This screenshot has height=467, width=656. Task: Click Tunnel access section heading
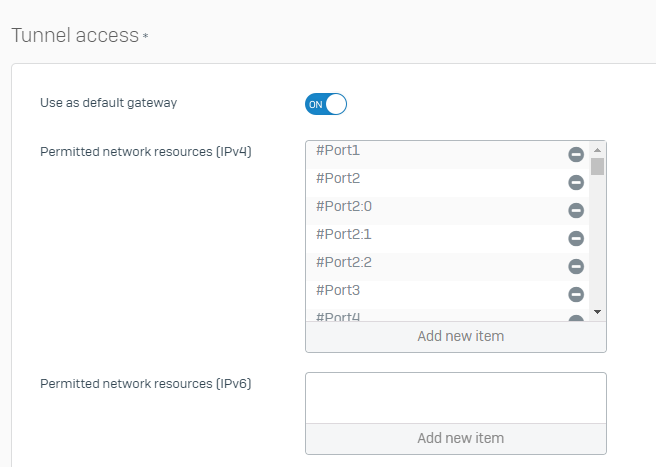75,35
